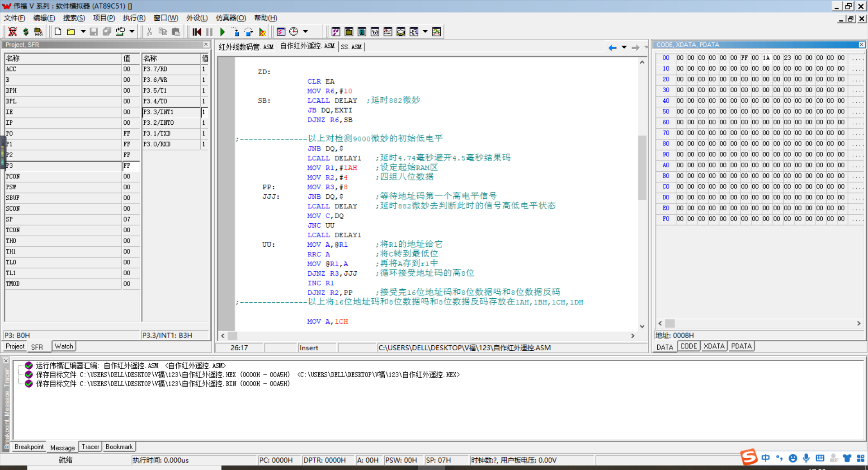Click the Open folder icon
The image size is (868, 470).
pyautogui.click(x=71, y=32)
